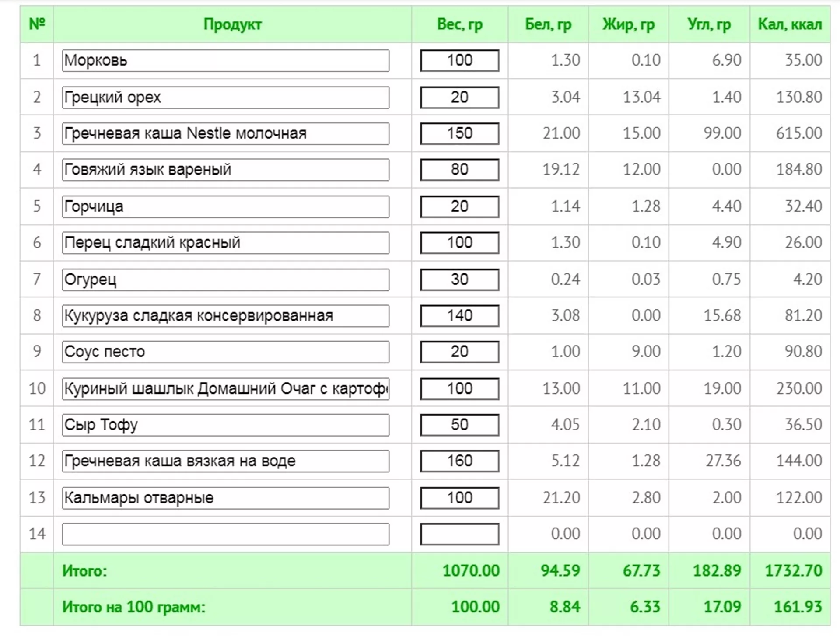Click the weight field showing 160
840x636 pixels.
[459, 461]
